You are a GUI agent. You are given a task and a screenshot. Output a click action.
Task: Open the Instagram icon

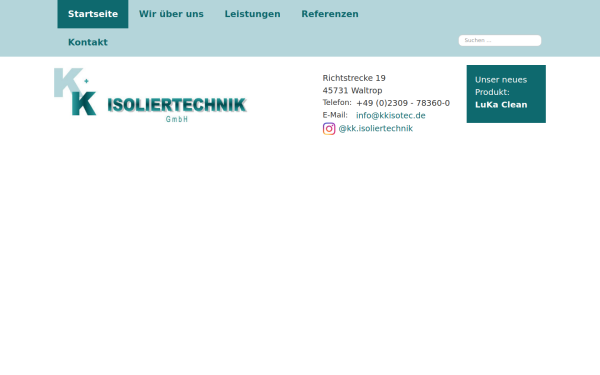click(329, 129)
